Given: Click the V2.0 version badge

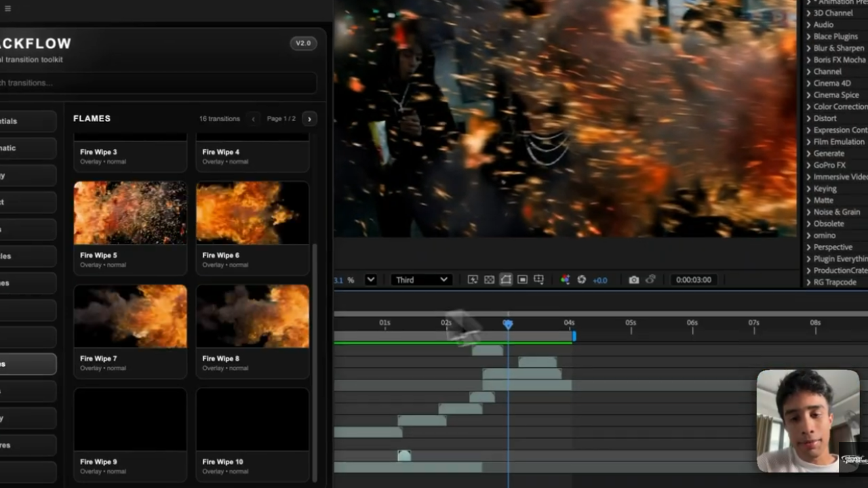Looking at the screenshot, I should [303, 43].
